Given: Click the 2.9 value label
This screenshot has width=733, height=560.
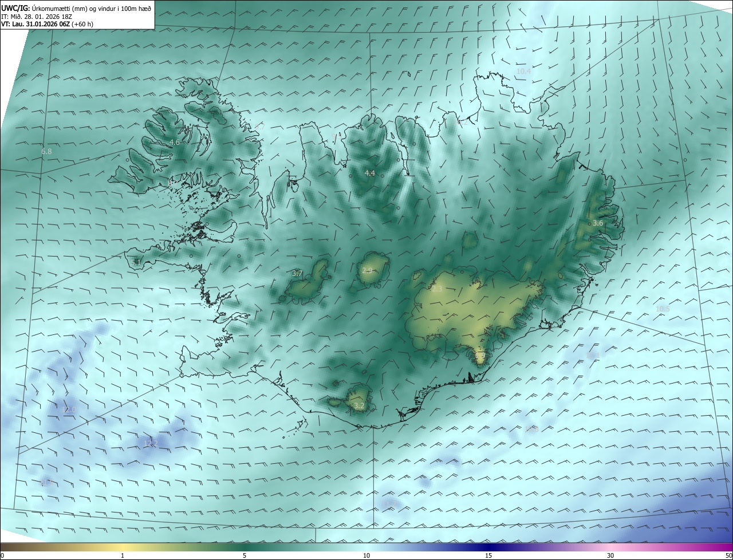Looking at the screenshot, I should coord(367,270).
